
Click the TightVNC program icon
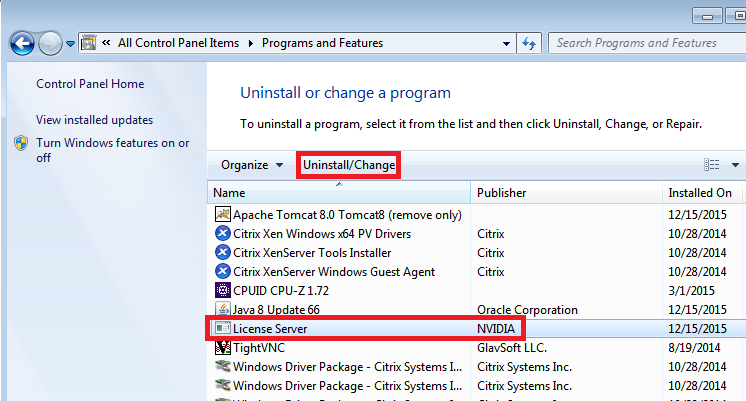pyautogui.click(x=222, y=347)
